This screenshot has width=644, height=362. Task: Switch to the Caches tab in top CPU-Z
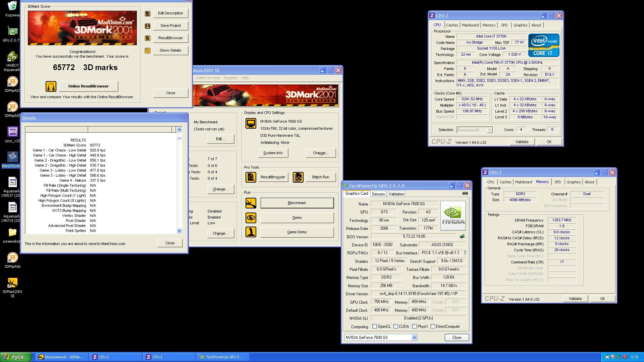[x=452, y=25]
